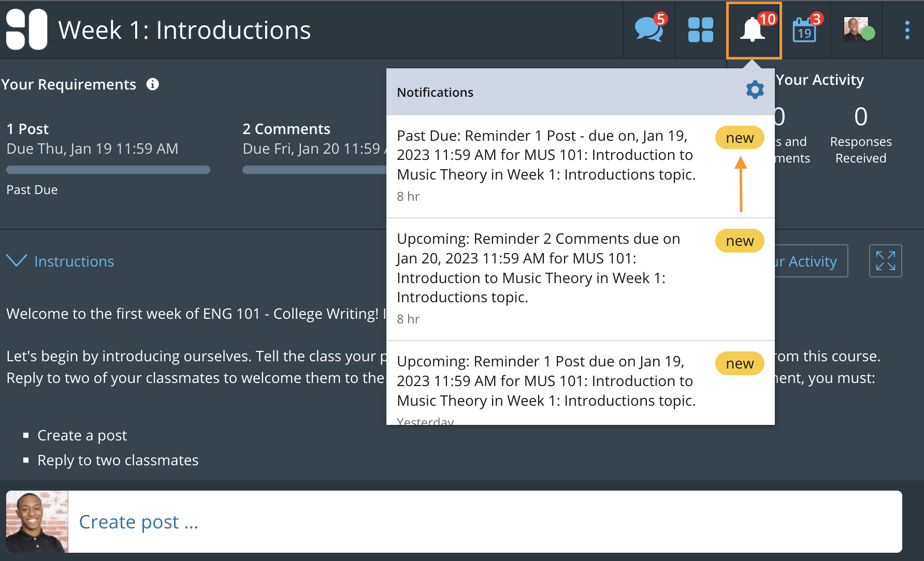Open the calendar icon in header
The width and height of the screenshot is (924, 561).
[804, 29]
